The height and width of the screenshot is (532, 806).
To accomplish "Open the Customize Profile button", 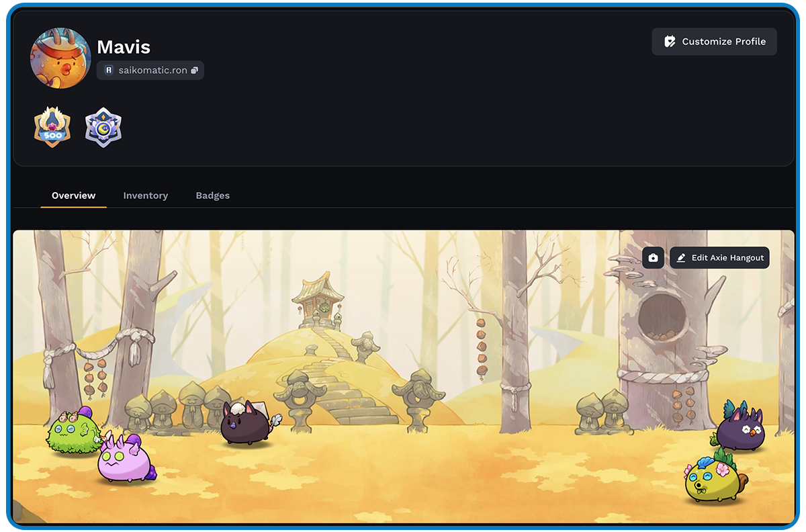I will point(714,42).
